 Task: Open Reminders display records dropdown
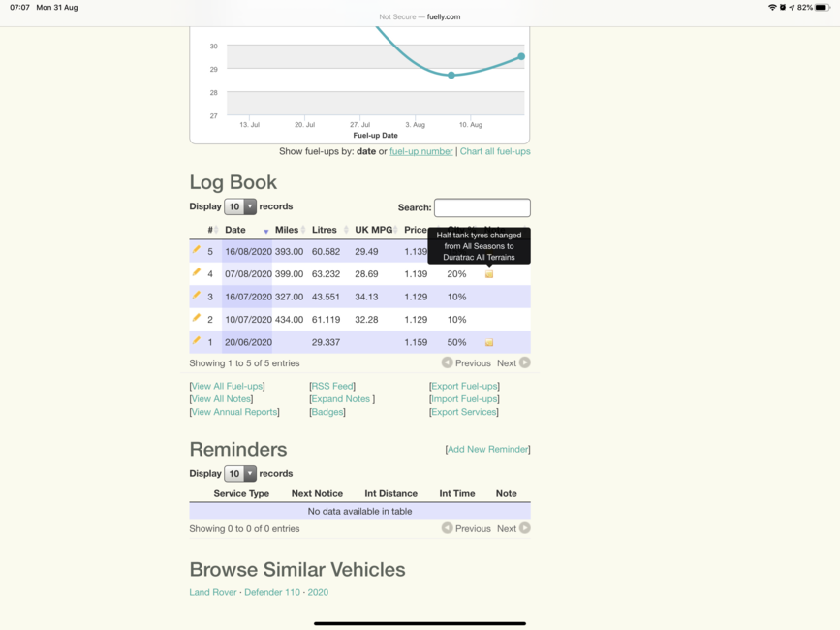tap(240, 474)
